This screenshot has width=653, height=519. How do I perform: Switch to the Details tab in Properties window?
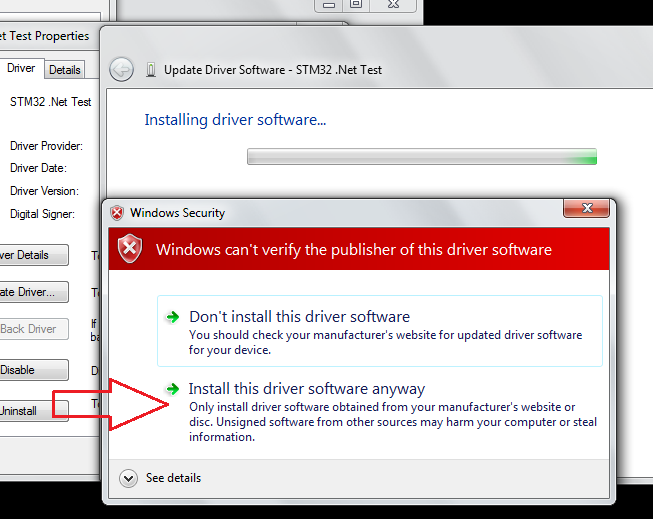point(65,70)
